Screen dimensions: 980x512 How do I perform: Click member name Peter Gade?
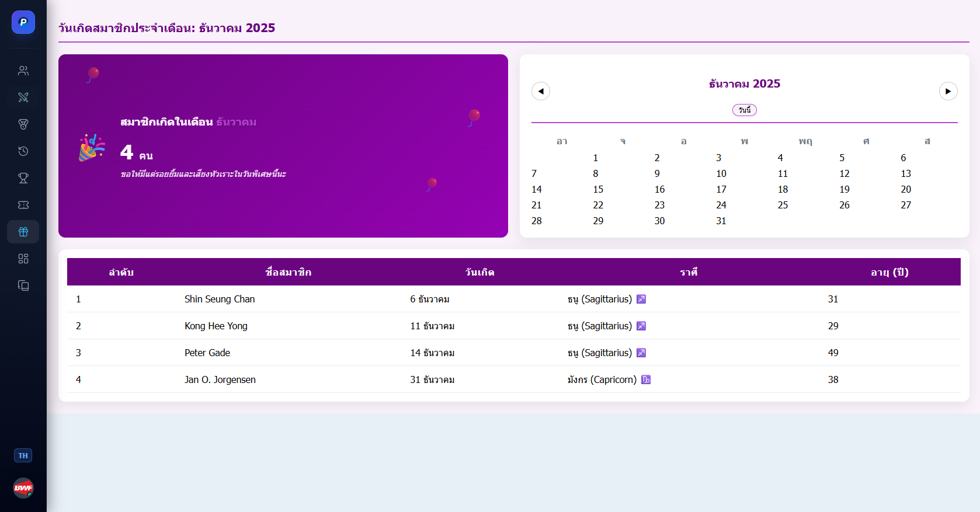click(x=207, y=353)
